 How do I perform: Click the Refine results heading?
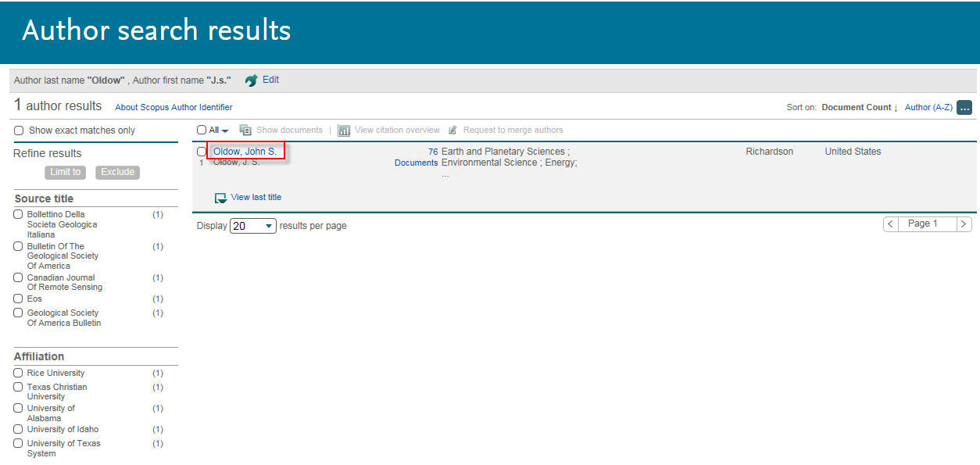(x=48, y=153)
